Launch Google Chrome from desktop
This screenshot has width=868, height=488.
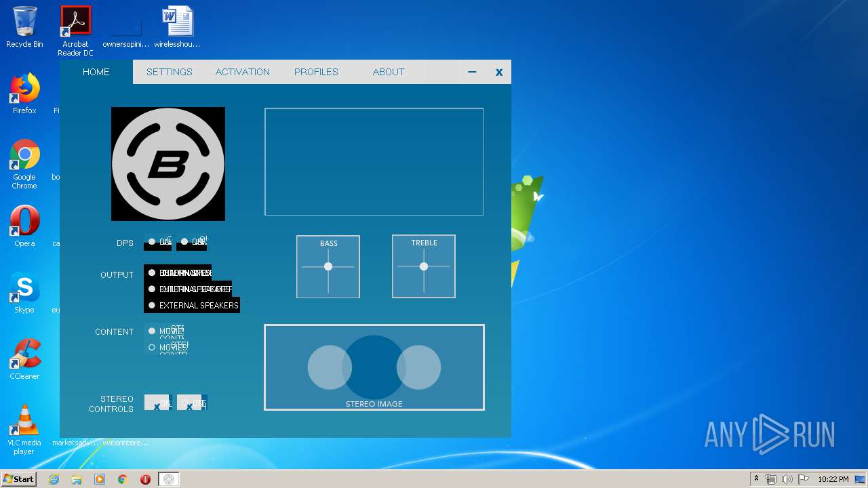click(24, 164)
